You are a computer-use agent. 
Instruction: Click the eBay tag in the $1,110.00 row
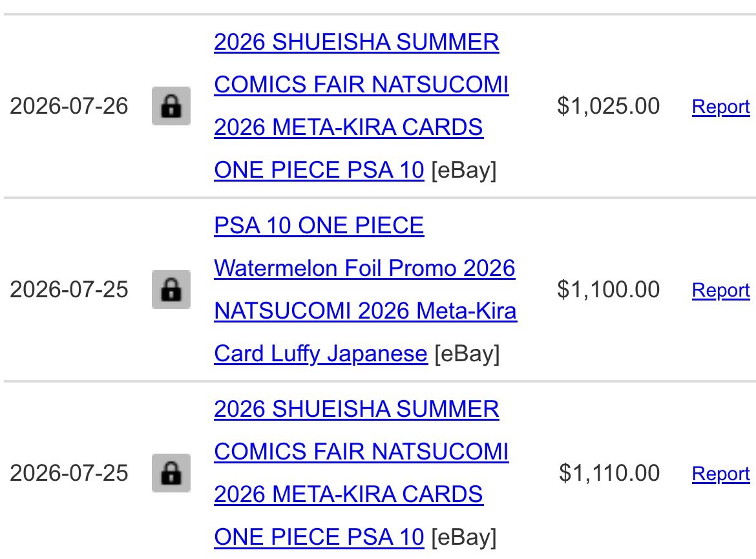click(x=464, y=537)
